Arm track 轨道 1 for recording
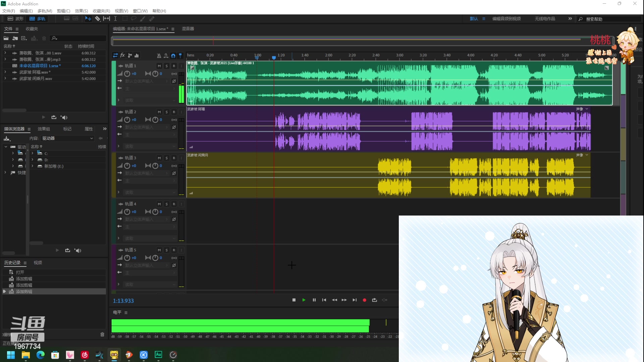Image resolution: width=644 pixels, height=362 pixels. (x=174, y=66)
